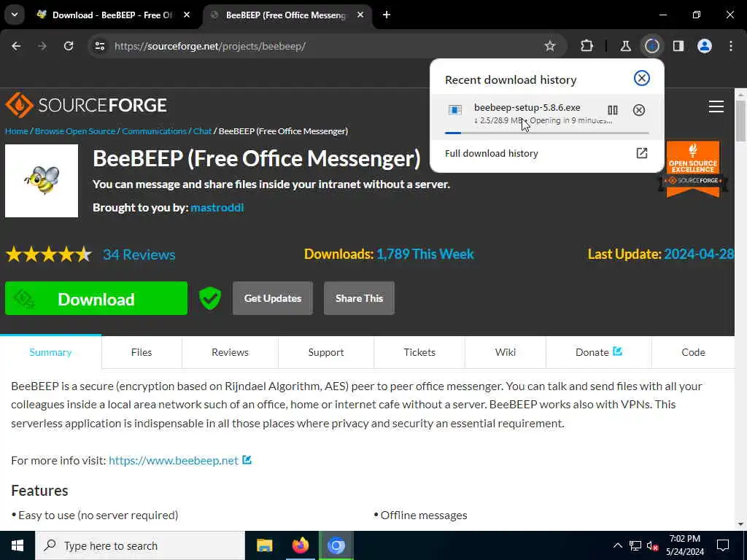
Task: Open Full download history
Action: [546, 153]
